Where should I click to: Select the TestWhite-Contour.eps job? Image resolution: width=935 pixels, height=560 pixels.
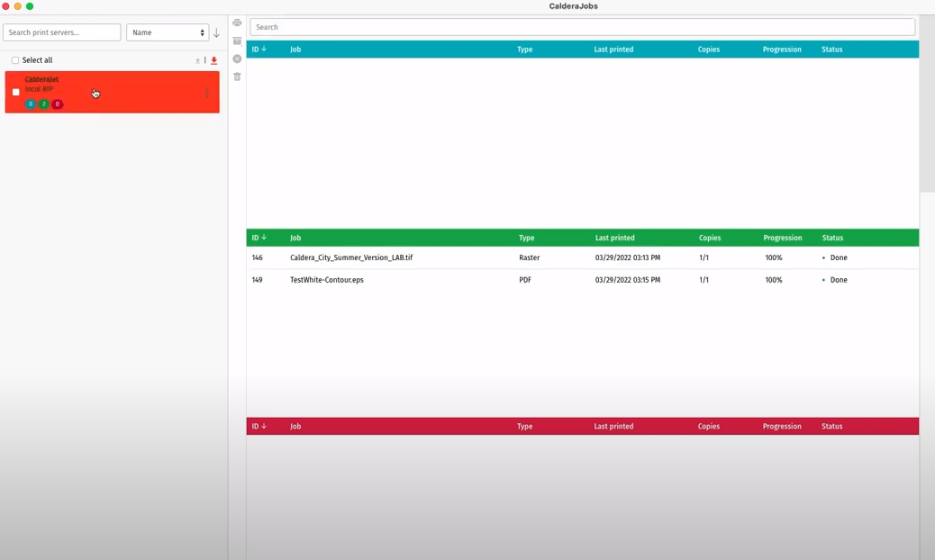[x=327, y=280]
